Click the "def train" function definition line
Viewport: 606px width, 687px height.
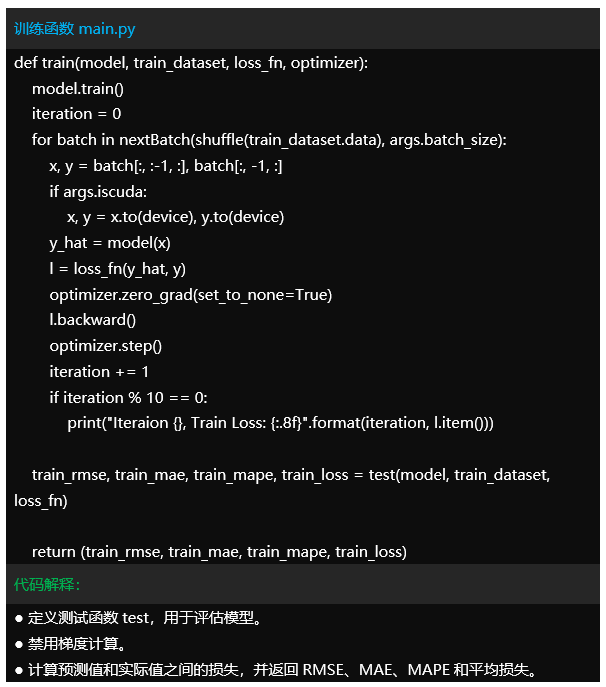pos(191,63)
